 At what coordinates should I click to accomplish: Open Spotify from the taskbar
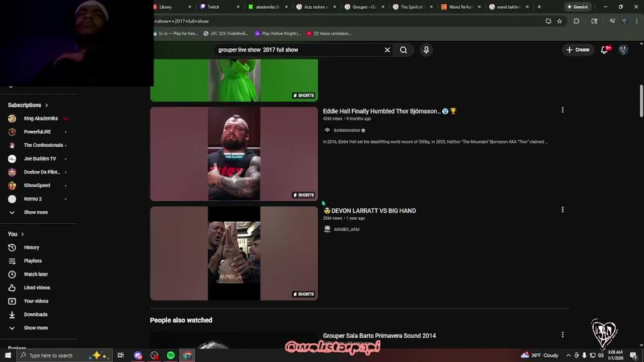(171, 355)
